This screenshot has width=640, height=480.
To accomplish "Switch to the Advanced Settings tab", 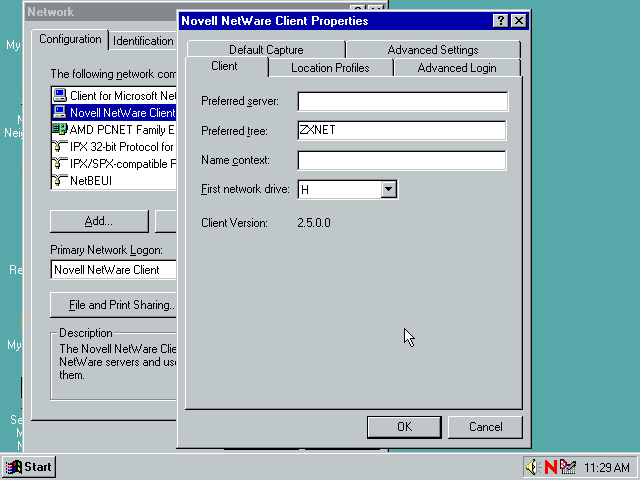I will click(x=433, y=50).
